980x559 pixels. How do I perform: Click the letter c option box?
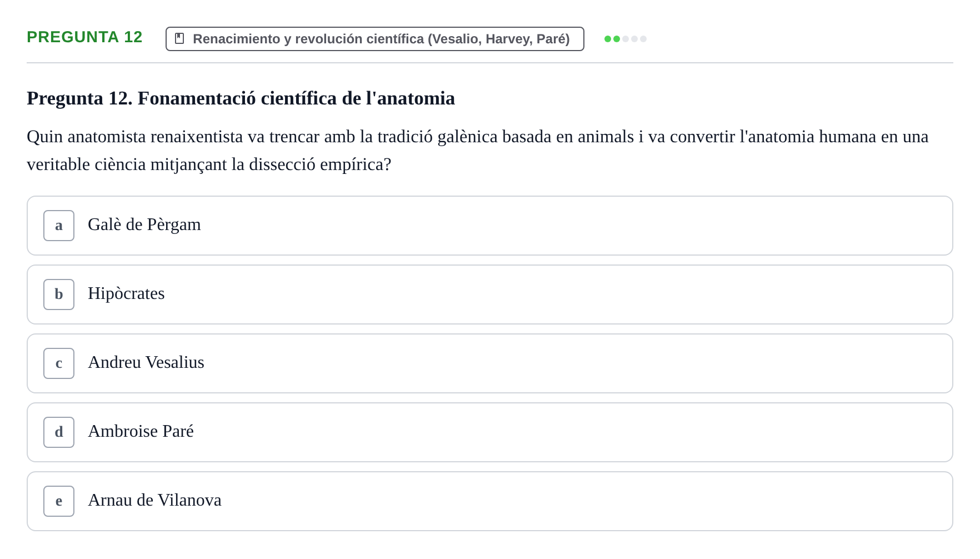tap(59, 363)
